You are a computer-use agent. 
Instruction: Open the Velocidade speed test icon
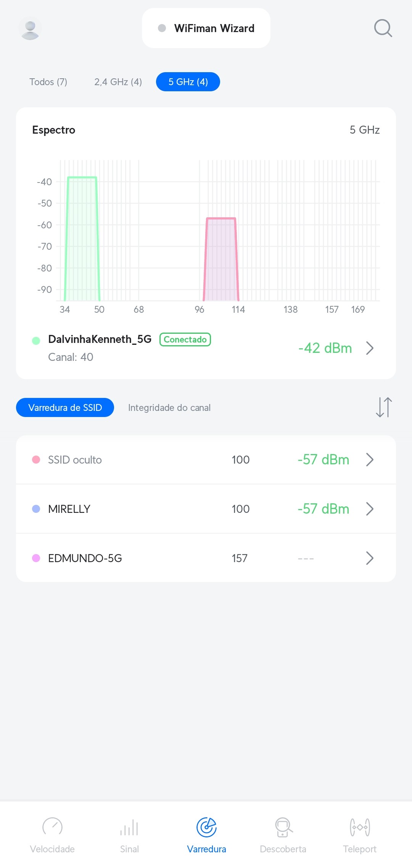click(x=52, y=827)
